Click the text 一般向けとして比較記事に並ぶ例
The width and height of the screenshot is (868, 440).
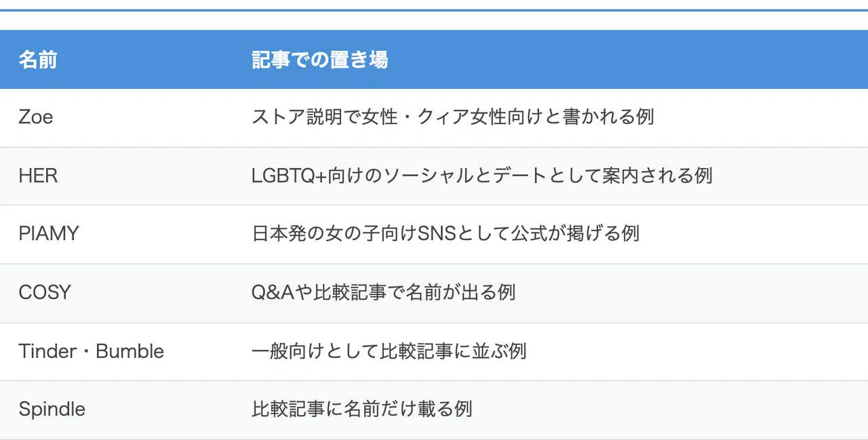pyautogui.click(x=389, y=351)
